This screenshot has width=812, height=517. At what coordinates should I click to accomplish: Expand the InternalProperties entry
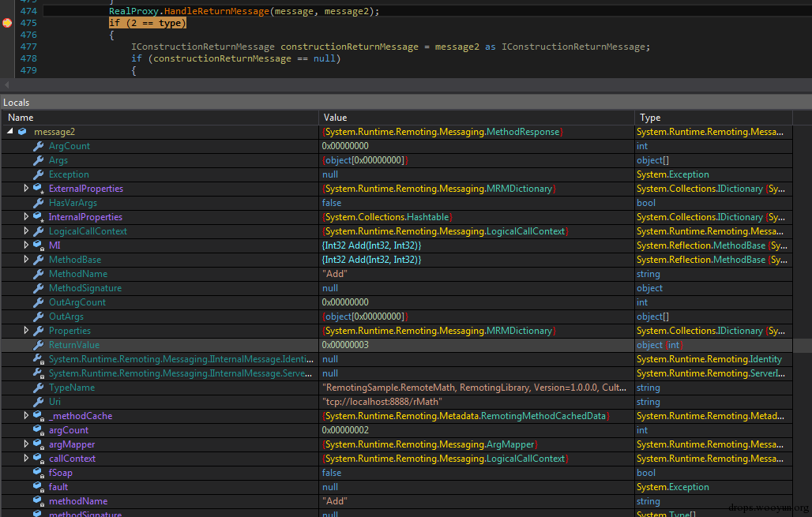tap(26, 217)
